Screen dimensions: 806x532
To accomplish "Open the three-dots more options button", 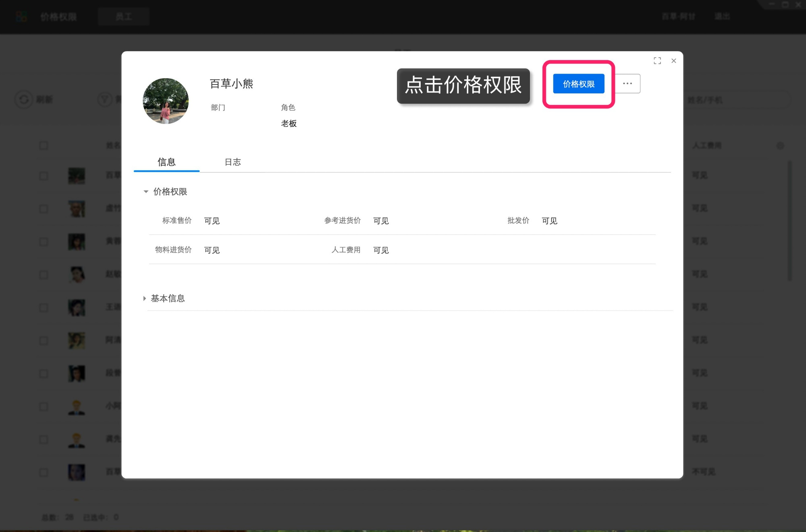I will click(627, 84).
